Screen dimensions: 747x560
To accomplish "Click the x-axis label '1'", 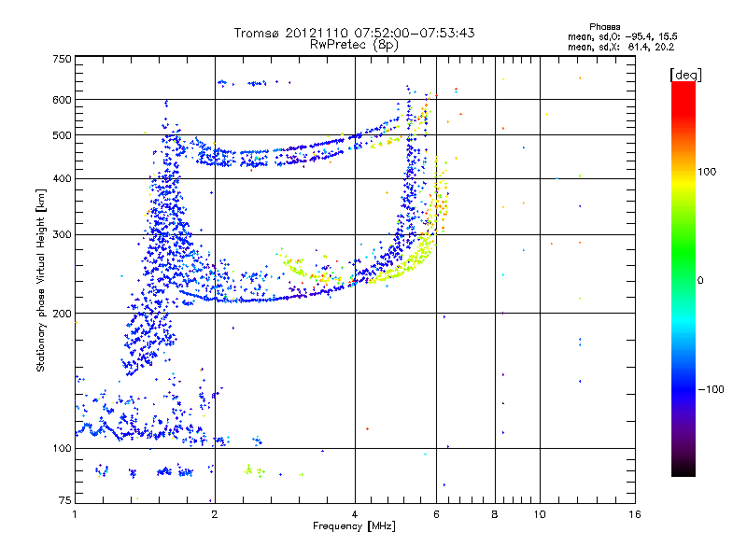I will (75, 514).
